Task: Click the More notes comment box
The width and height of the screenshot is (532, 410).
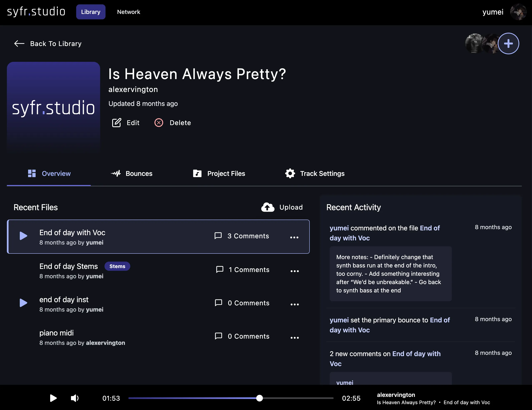Action: tap(390, 274)
